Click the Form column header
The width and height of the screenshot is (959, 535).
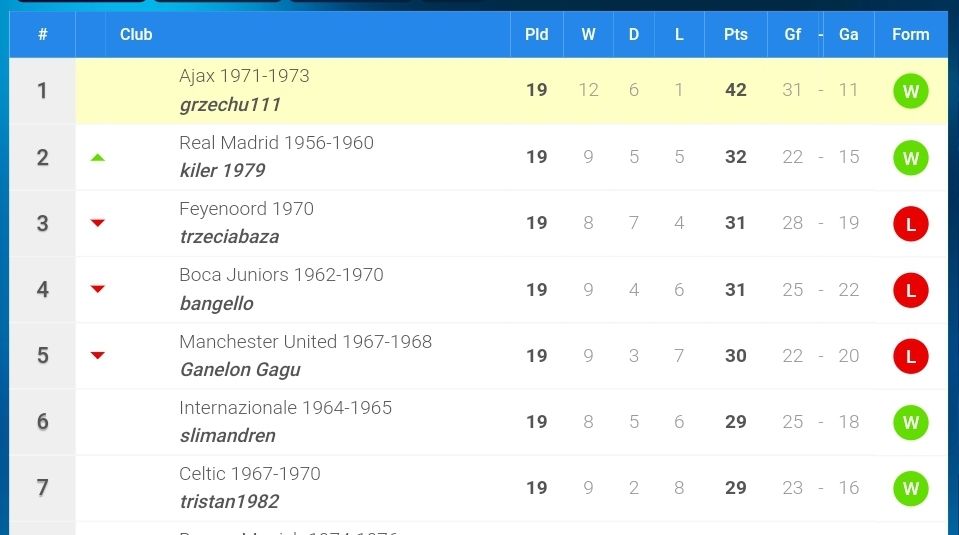click(911, 34)
